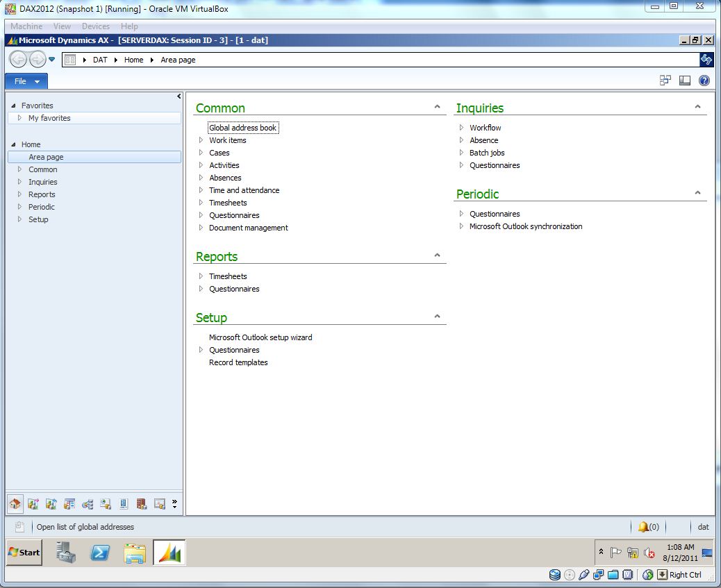This screenshot has width=721, height=588.
Task: Open module icon showing form window with coins
Action: [x=69, y=504]
